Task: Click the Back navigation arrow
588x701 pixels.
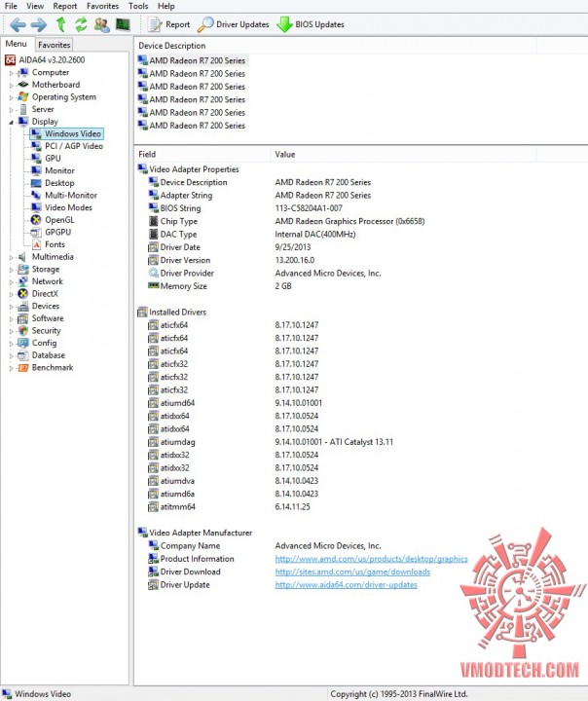Action: tap(18, 24)
